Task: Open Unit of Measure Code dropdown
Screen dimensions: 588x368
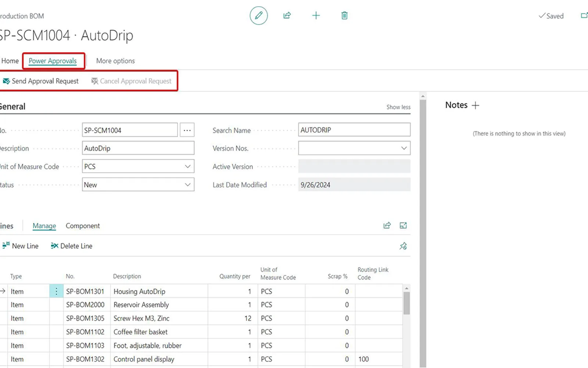Action: point(187,166)
